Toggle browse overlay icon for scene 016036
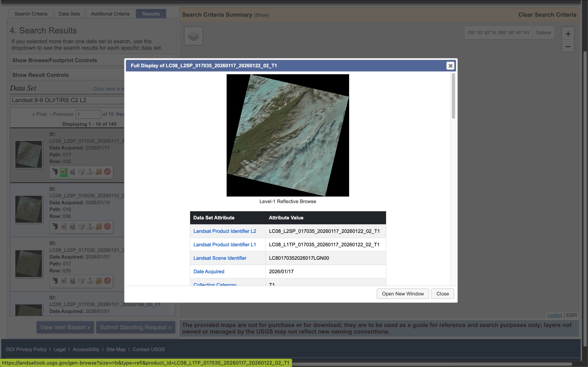This screenshot has height=367, width=588. pyautogui.click(x=64, y=227)
